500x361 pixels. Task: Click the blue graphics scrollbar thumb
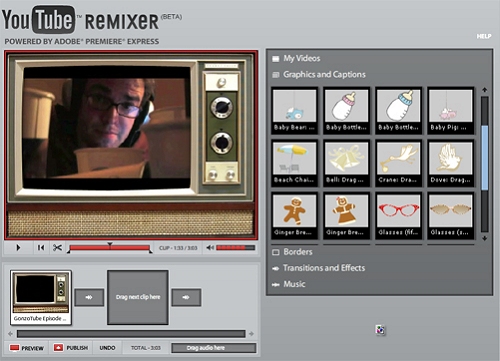tap(485, 158)
